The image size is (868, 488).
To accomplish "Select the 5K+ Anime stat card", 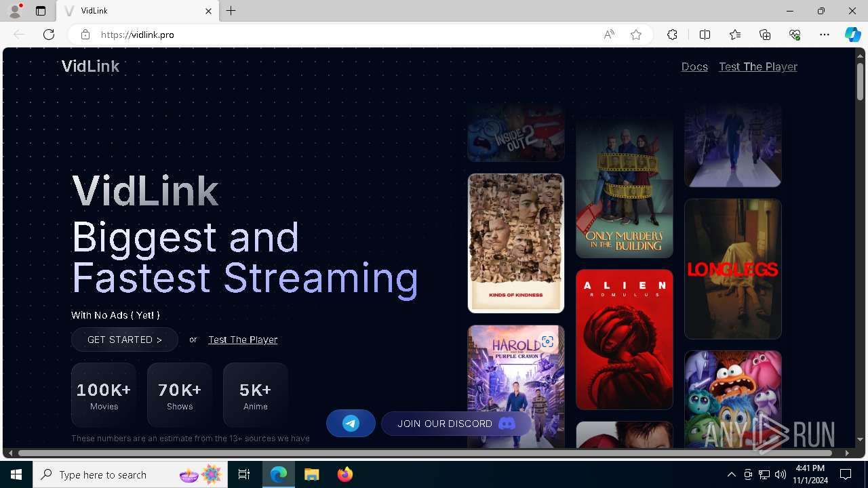I will pos(256,395).
